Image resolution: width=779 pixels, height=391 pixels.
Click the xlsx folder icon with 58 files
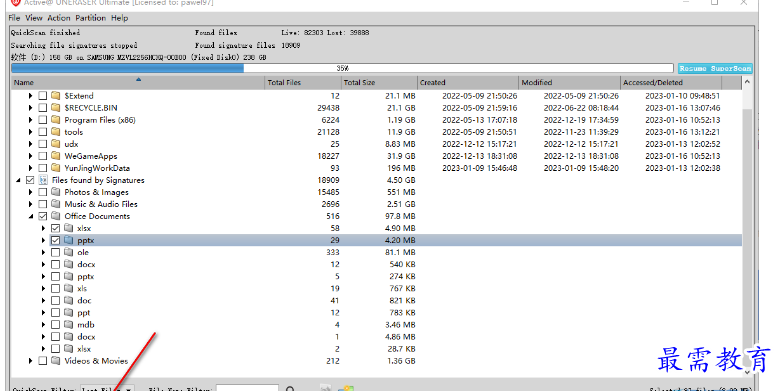(69, 228)
